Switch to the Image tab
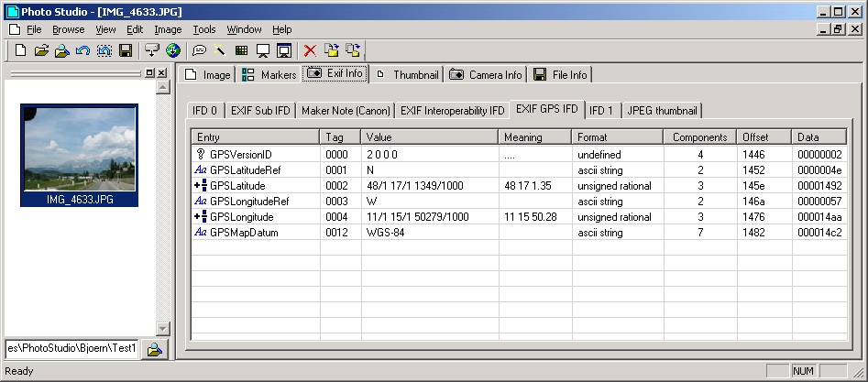The image size is (868, 382). point(207,75)
